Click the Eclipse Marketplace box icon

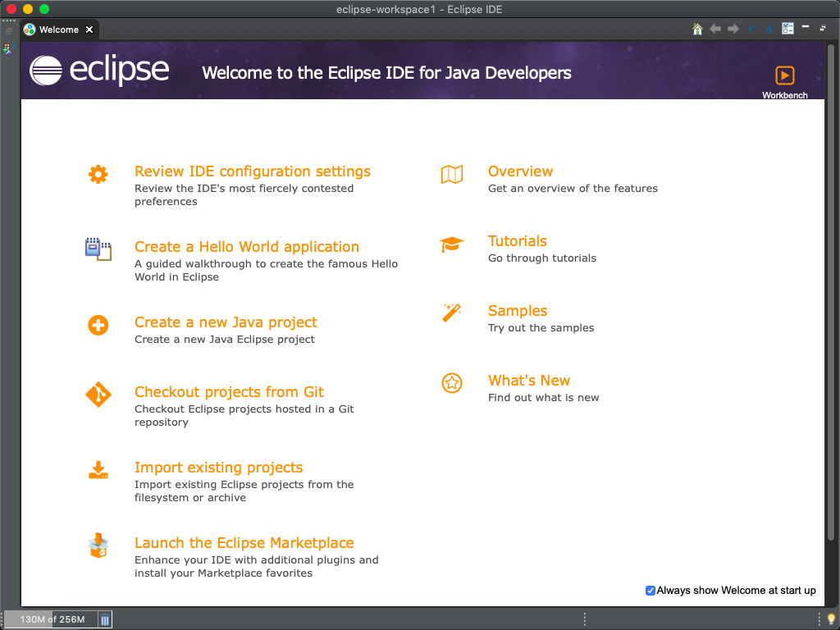point(98,546)
